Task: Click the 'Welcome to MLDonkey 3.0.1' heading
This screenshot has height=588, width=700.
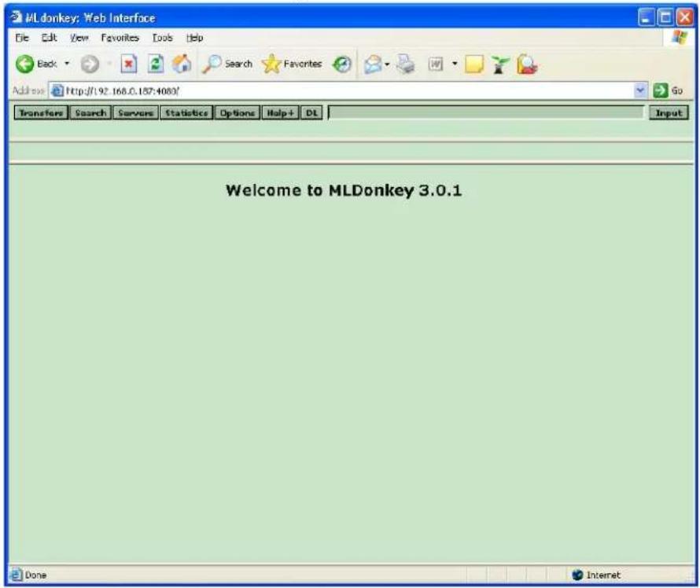Action: [x=344, y=190]
